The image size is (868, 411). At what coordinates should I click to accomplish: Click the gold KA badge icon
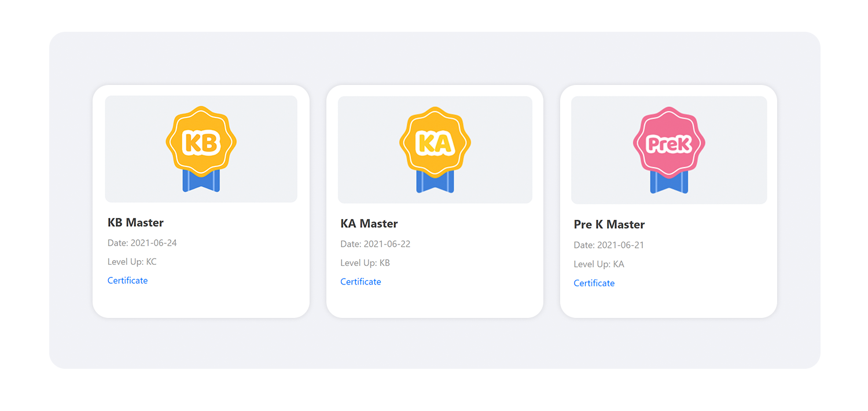pyautogui.click(x=435, y=142)
